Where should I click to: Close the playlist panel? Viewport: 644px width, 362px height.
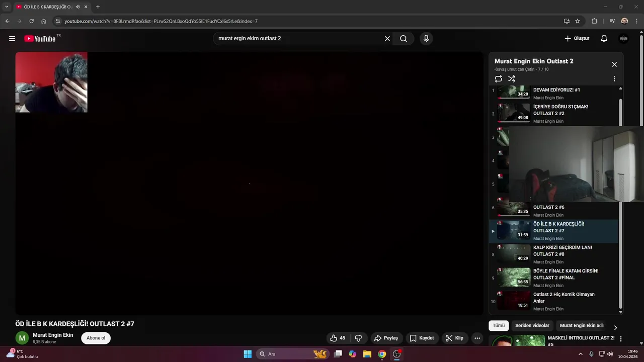coord(614,64)
